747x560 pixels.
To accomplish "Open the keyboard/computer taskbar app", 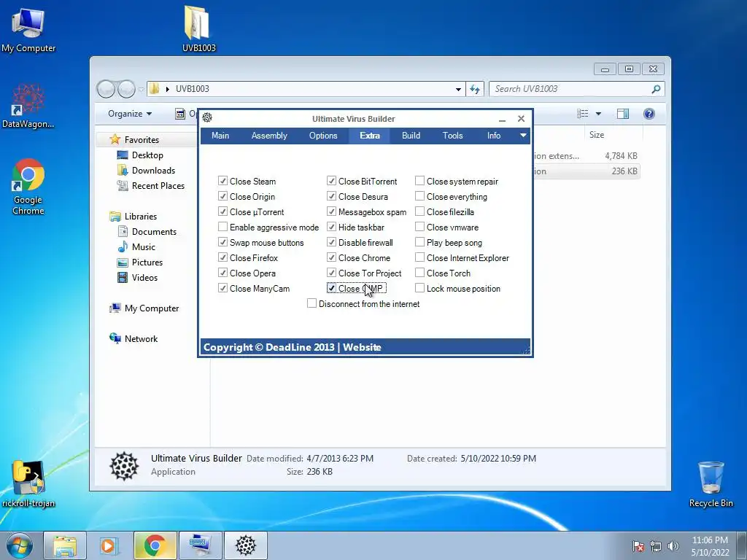I will pyautogui.click(x=200, y=545).
